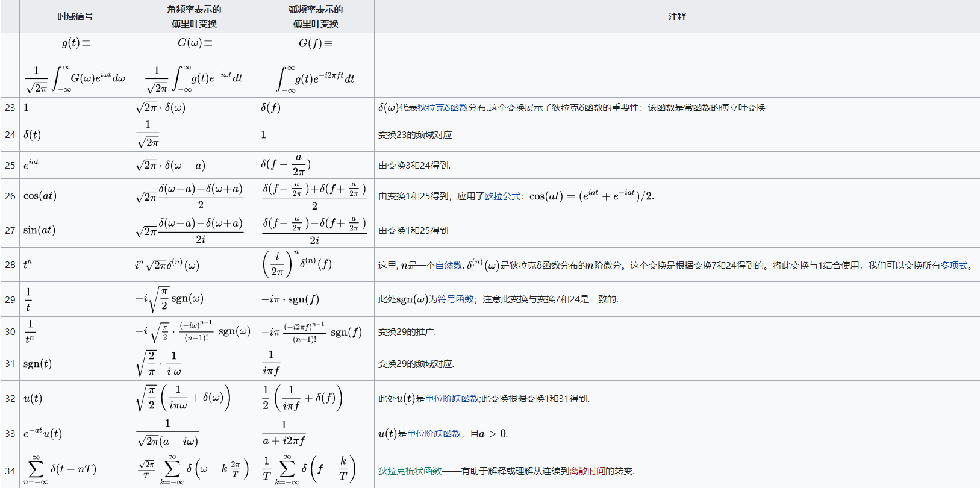Click the g(t) definition integral cell
The width and height of the screenshot is (980, 488).
75,65
